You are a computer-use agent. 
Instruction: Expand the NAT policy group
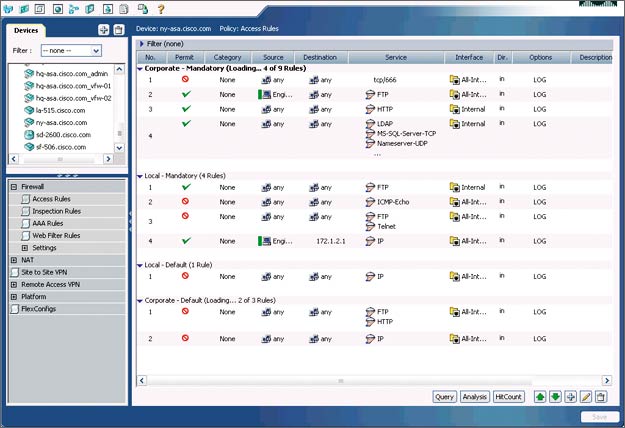pos(14,260)
